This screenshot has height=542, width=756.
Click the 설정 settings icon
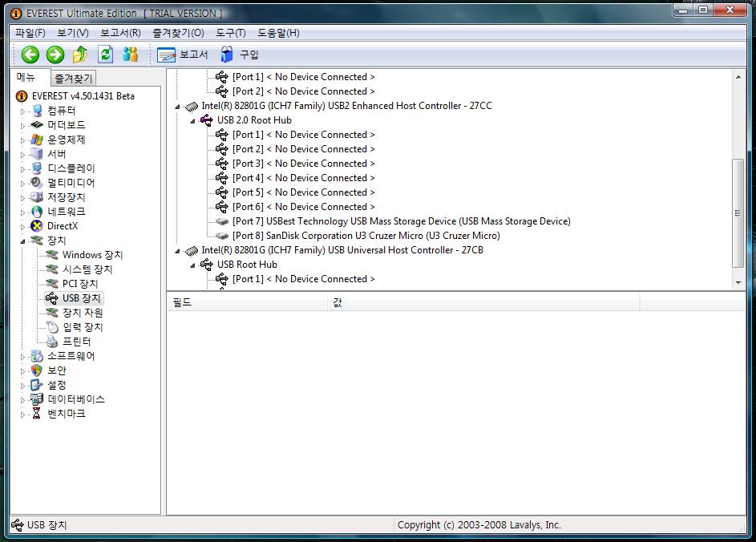(x=37, y=385)
